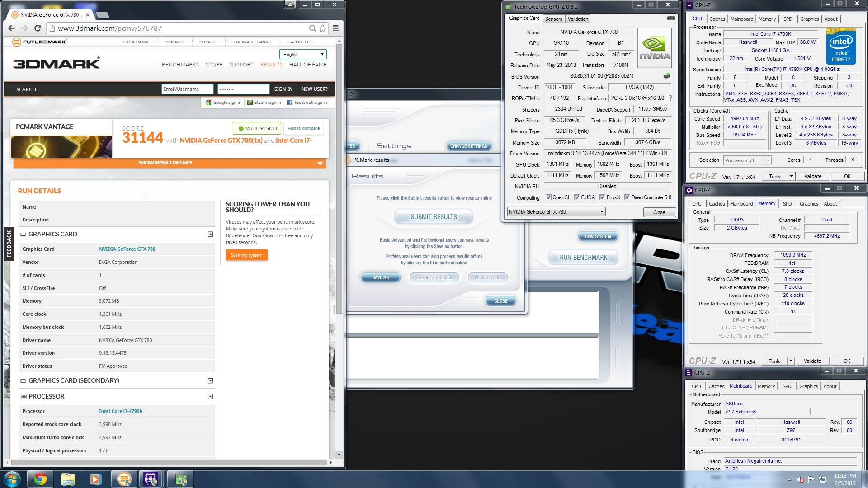The image size is (868, 488).
Task: Open the Intel Core i7-4790K processor link
Action: click(x=121, y=411)
